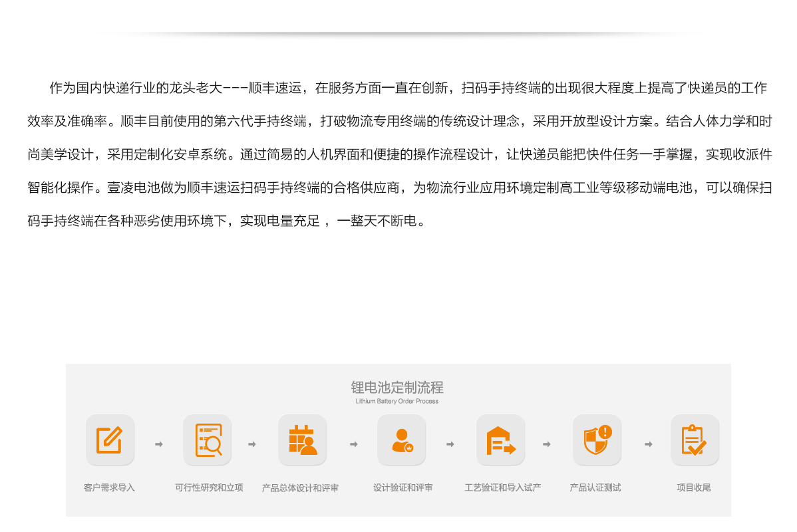Click the 项目收尾 clipboard checkmark icon
Image resolution: width=797 pixels, height=532 pixels.
coord(694,440)
